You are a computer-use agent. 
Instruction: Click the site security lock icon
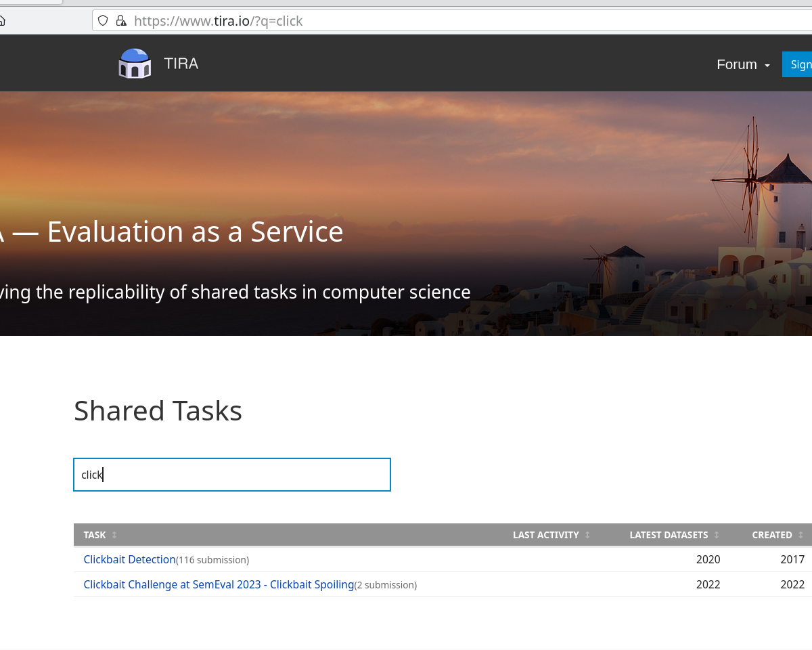pyautogui.click(x=121, y=20)
